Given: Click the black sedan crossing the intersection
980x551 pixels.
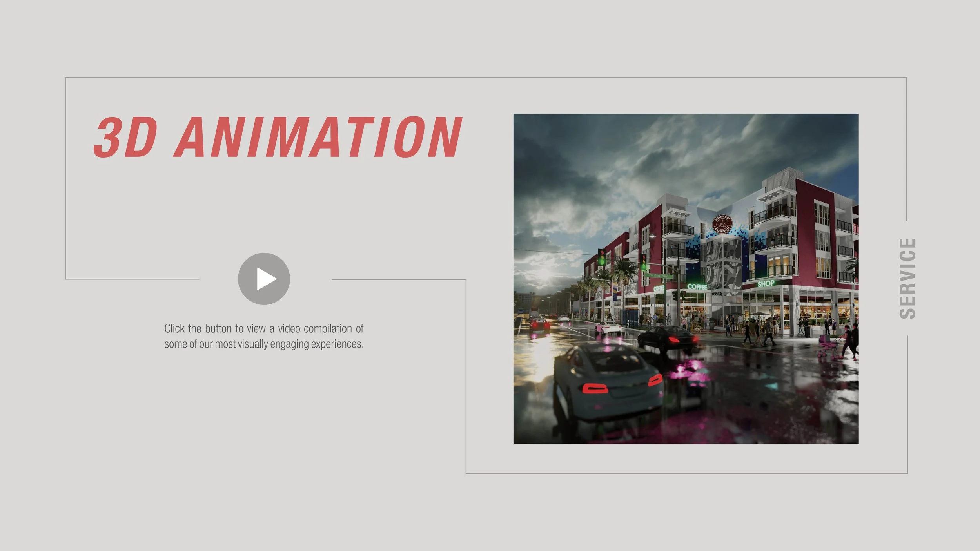Looking at the screenshot, I should 668,337.
